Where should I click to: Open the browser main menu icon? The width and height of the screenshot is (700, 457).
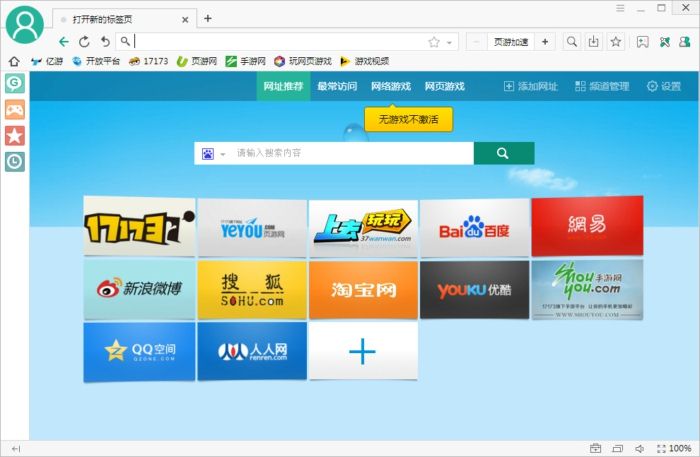[x=620, y=8]
